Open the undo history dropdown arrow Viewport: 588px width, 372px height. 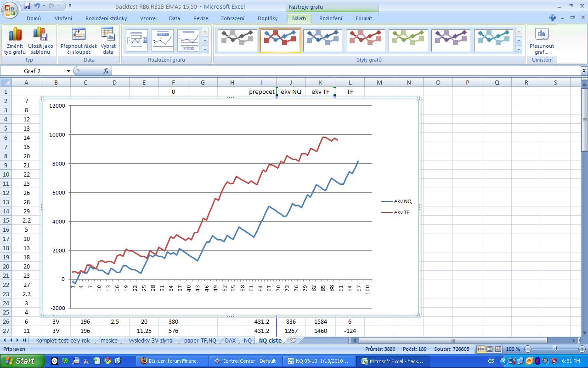coord(44,6)
